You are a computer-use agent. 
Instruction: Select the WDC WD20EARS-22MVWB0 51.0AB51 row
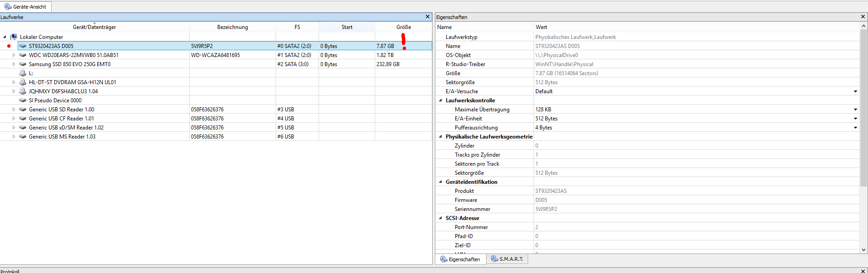(x=216, y=55)
